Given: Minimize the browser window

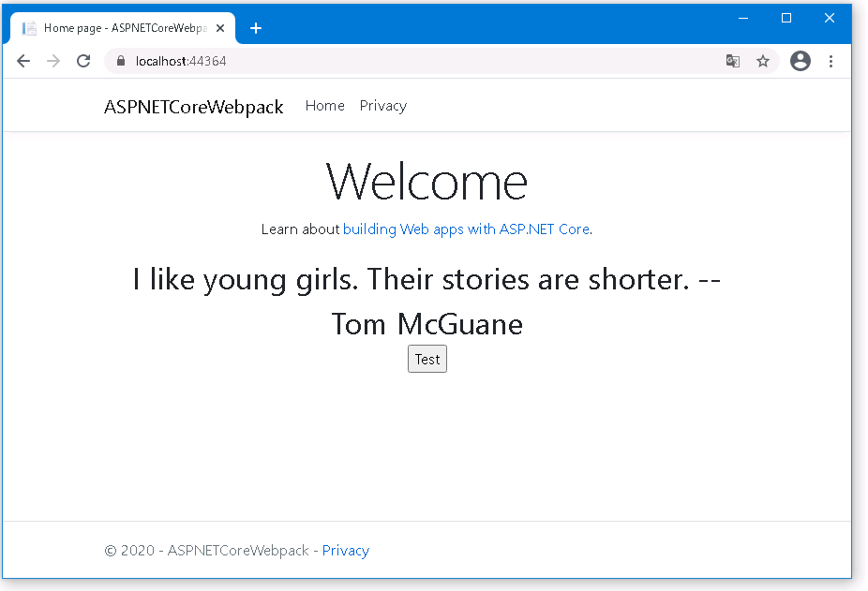Looking at the screenshot, I should tap(743, 18).
